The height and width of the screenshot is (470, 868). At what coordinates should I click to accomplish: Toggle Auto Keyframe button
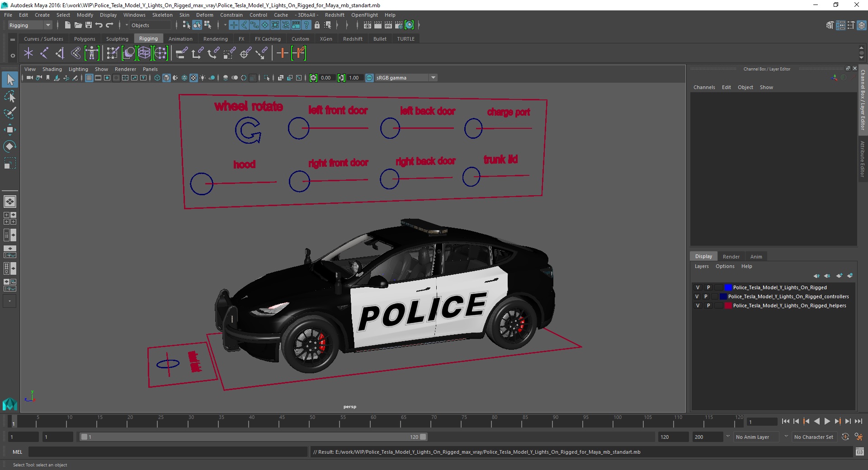pyautogui.click(x=845, y=437)
